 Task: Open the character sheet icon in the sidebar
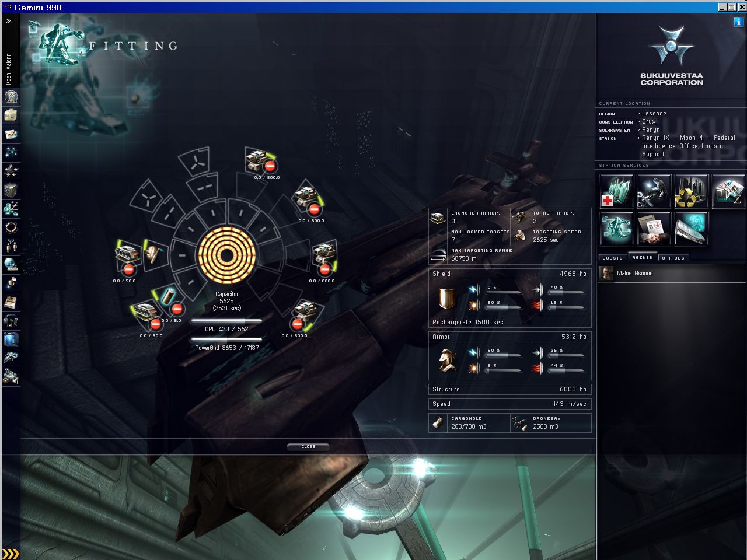coord(11,96)
